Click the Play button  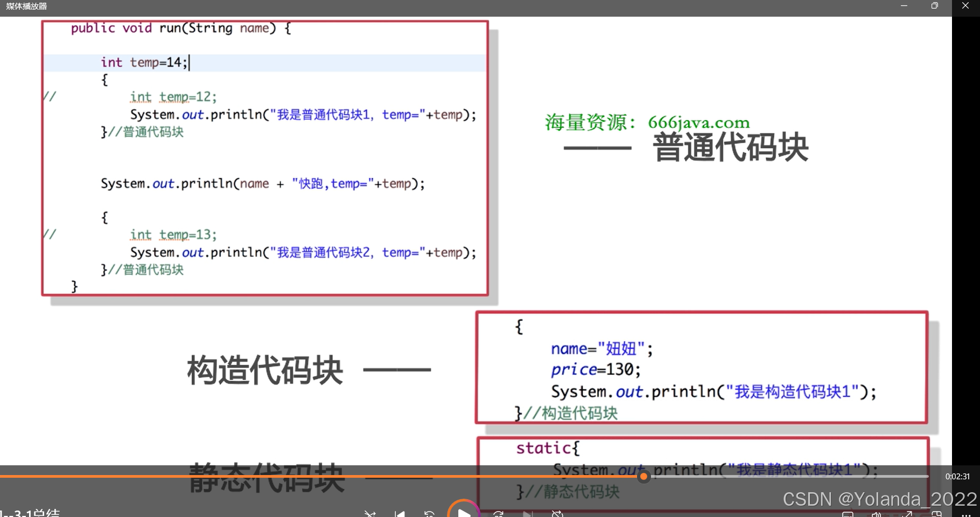464,514
